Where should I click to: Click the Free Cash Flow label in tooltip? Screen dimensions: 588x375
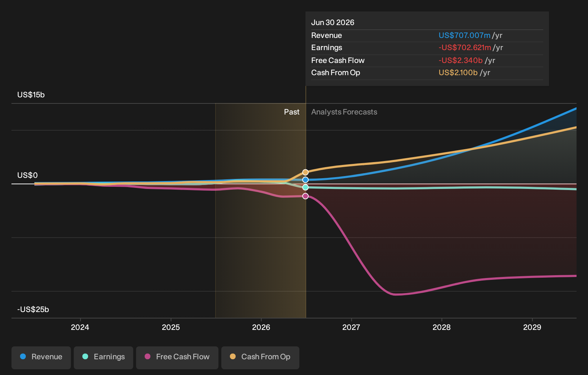tap(338, 60)
